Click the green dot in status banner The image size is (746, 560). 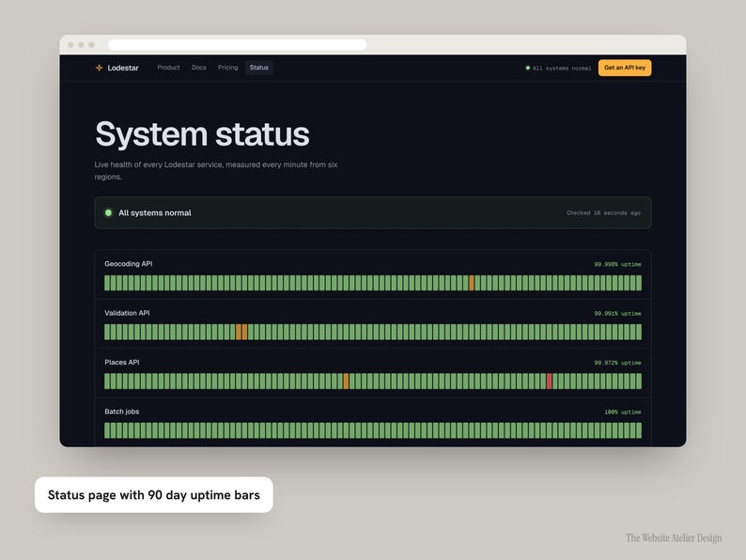point(108,212)
